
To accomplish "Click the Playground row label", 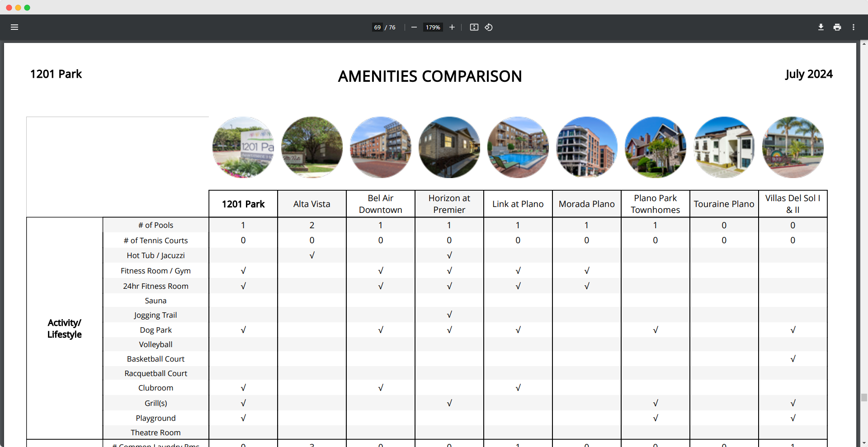I will [156, 418].
